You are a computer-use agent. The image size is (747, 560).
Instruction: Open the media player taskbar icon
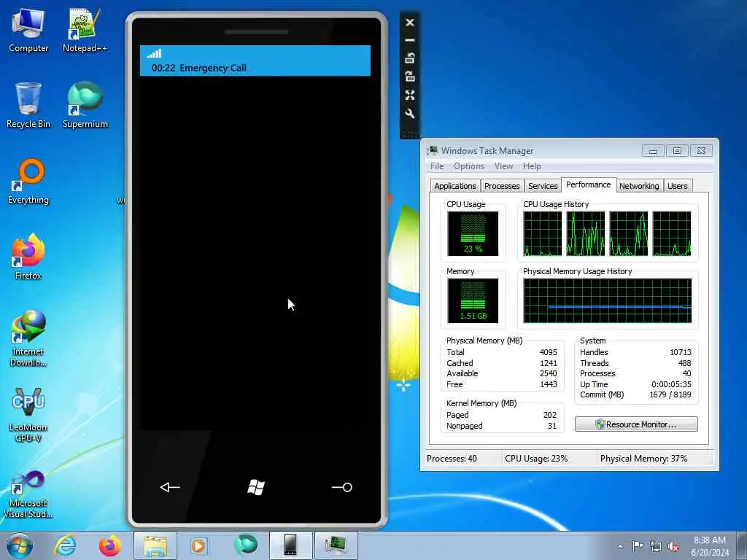coord(198,545)
